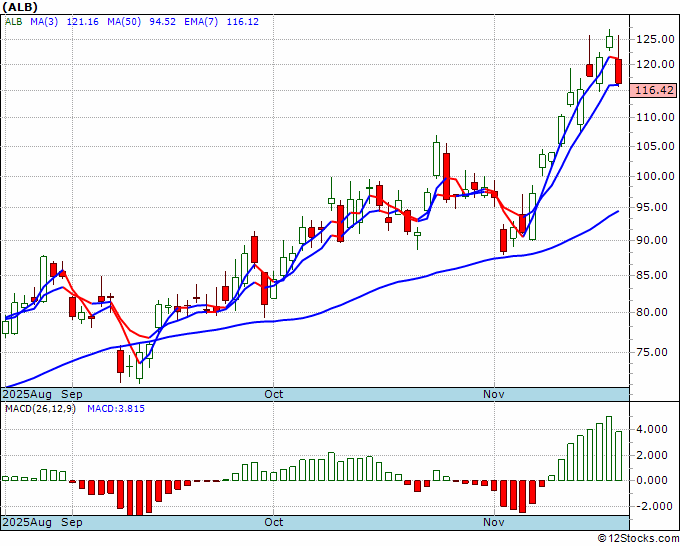Click the 2025Aug label on price timeline

tap(27, 394)
